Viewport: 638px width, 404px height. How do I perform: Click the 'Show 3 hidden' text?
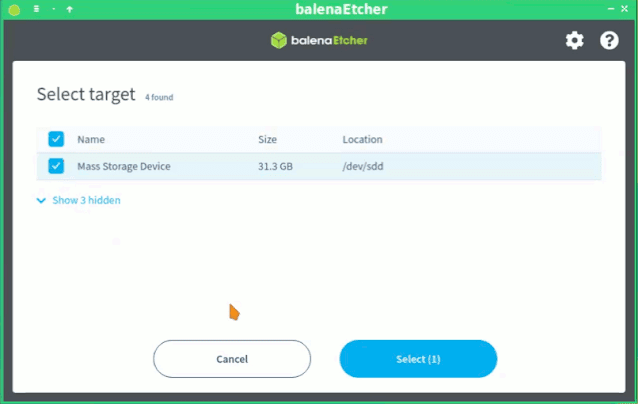click(x=86, y=200)
